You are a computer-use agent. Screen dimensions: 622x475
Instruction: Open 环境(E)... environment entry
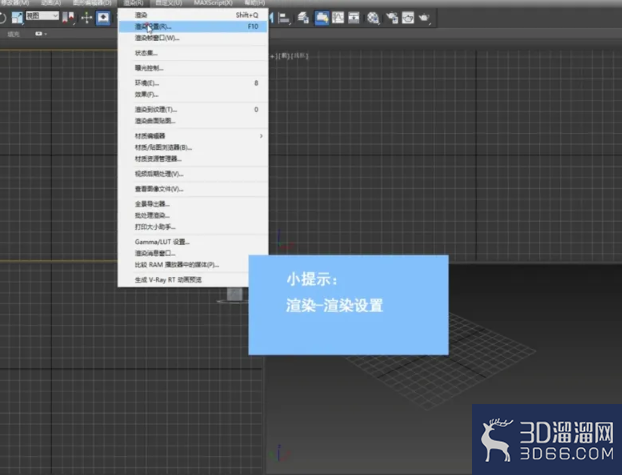pos(193,83)
